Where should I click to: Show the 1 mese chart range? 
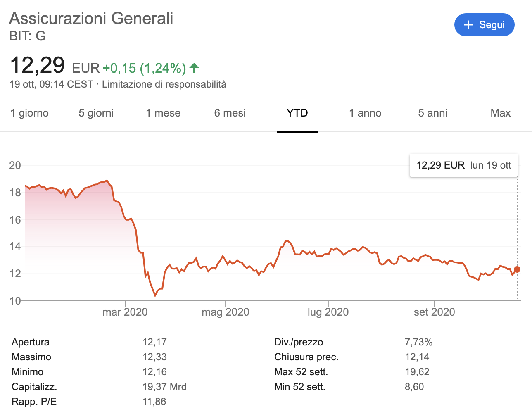pos(163,113)
